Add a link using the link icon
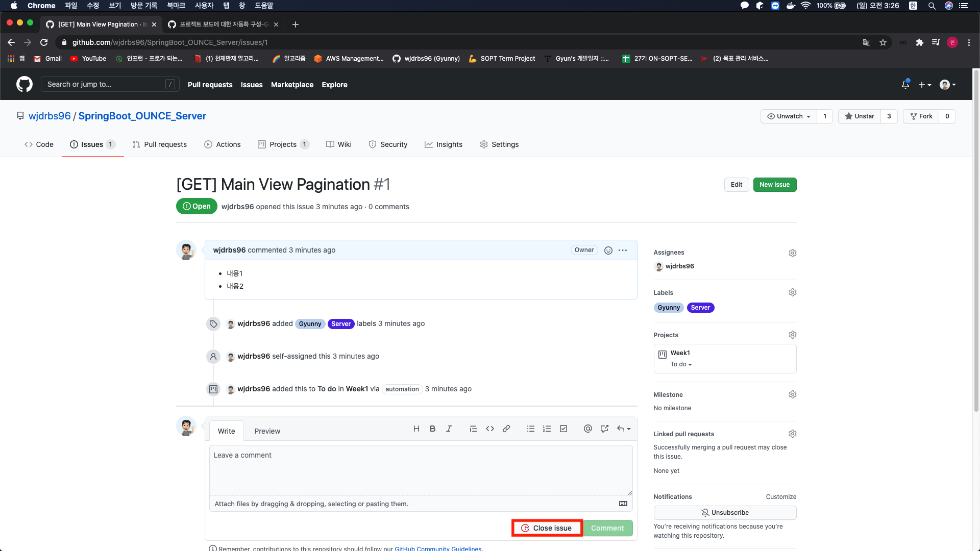The image size is (980, 551). tap(506, 429)
